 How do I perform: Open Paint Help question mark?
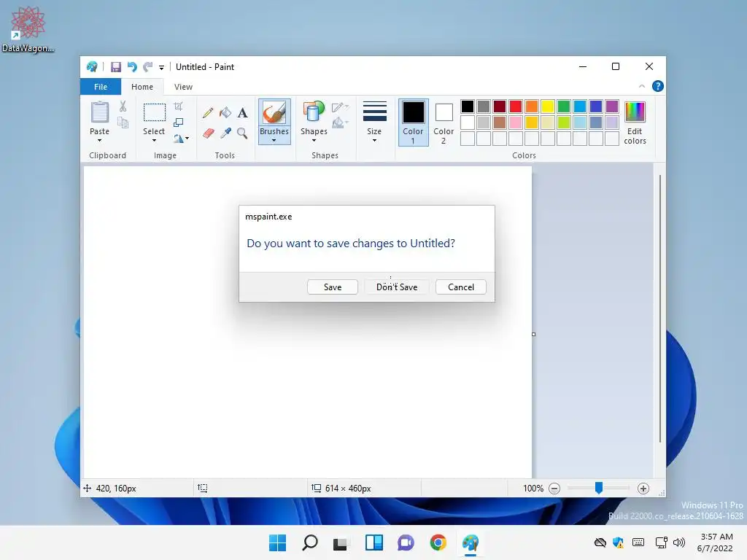point(657,86)
